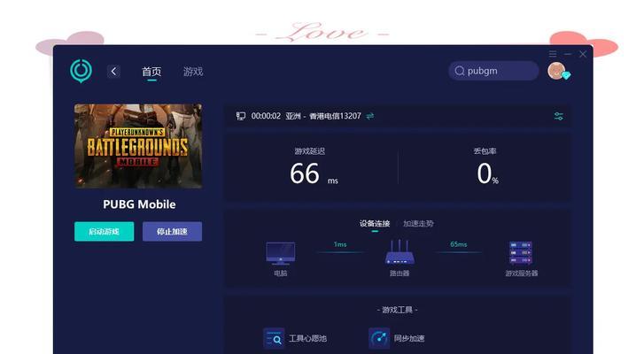Viewport: 644px width, 354px height.
Task: Open the user avatar profile
Action: click(556, 71)
